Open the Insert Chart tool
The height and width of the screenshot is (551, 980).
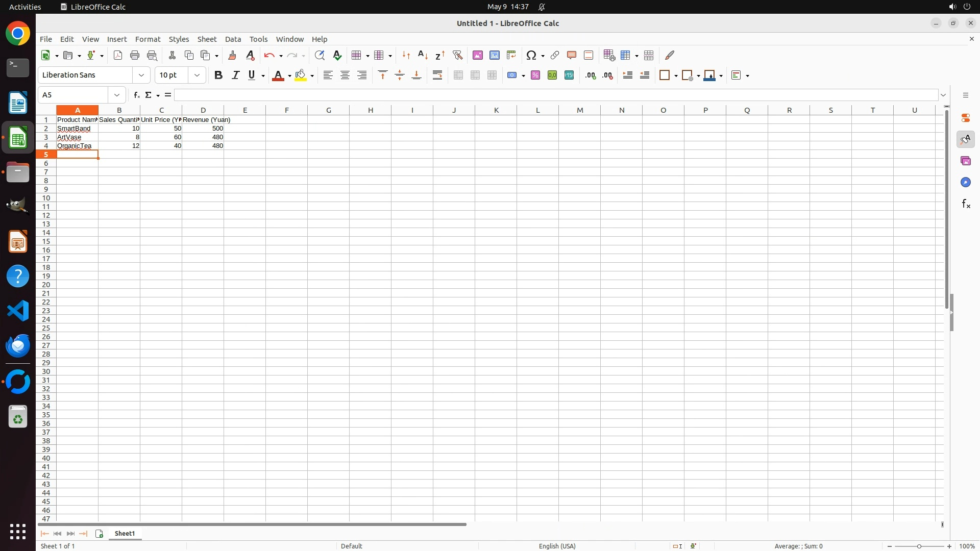click(x=494, y=55)
